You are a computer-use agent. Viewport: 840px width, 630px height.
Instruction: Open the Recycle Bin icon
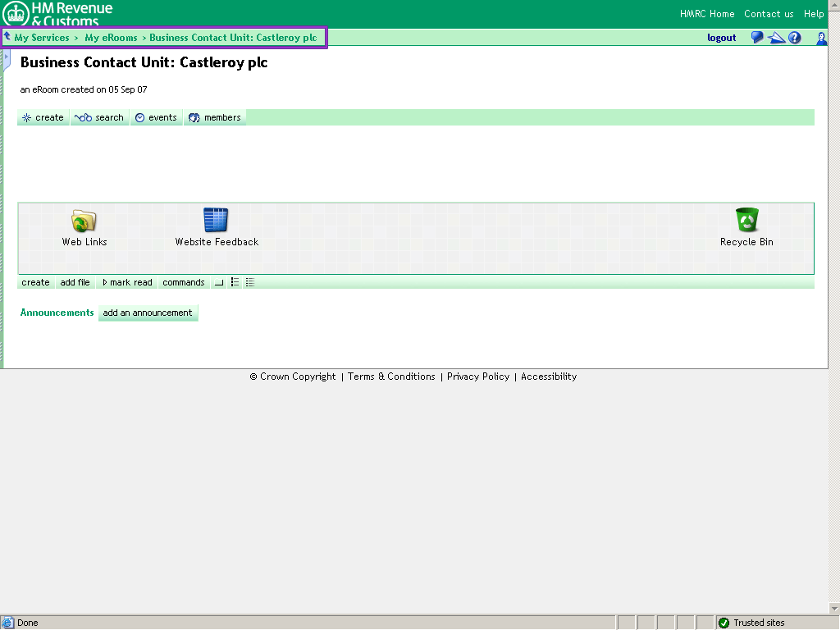point(746,220)
